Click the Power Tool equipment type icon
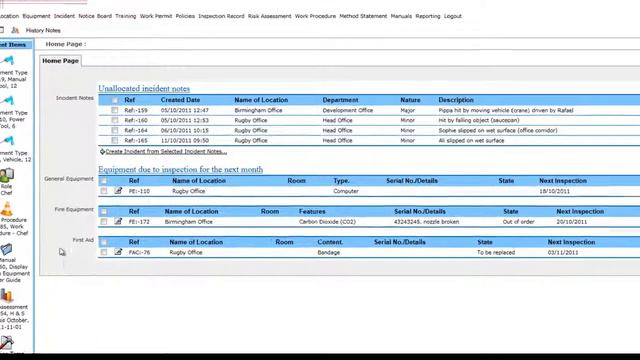Screen dimensions: 640x360 click(8, 101)
